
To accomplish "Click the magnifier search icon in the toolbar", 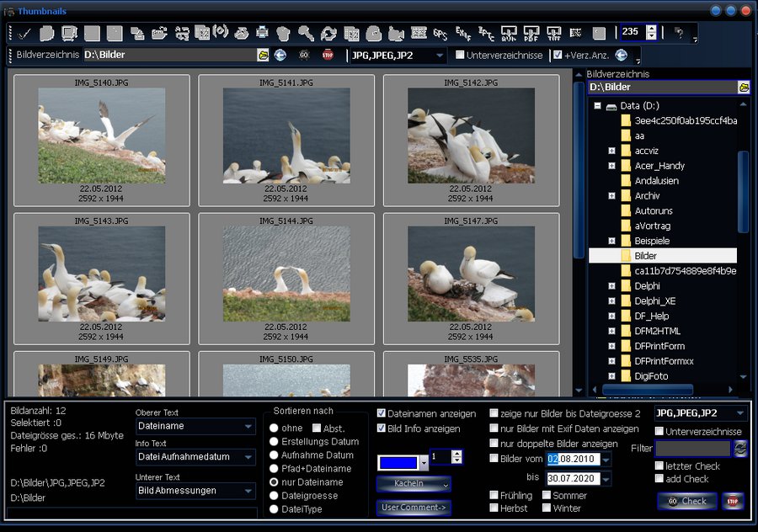I will 306,34.
